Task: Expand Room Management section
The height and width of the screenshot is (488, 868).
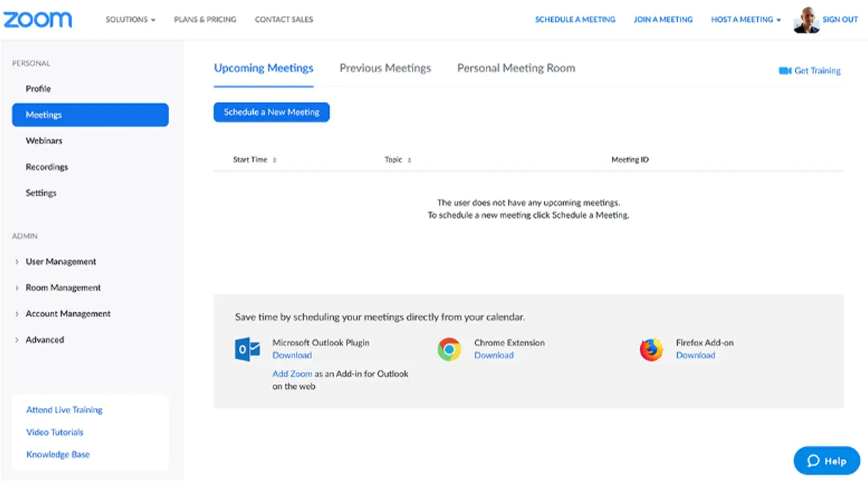Action: click(x=63, y=287)
